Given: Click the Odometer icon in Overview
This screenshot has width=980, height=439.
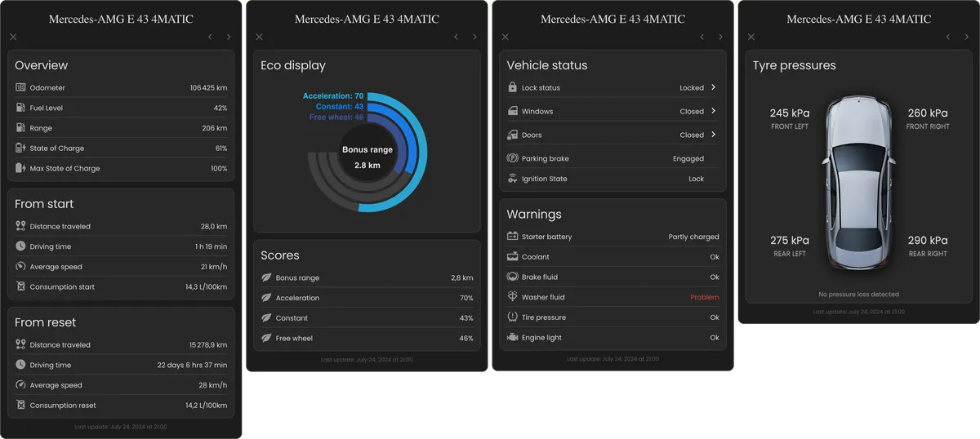Looking at the screenshot, I should 20,87.
